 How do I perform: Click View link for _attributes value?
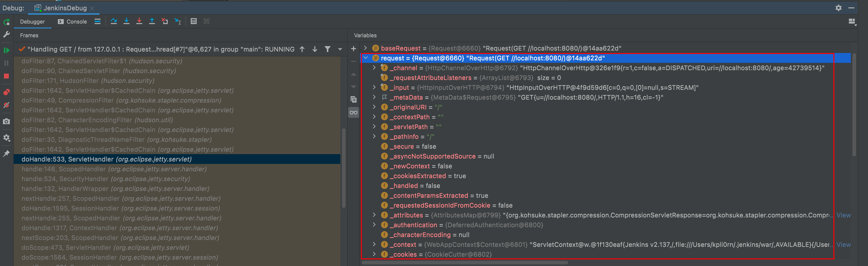[843, 215]
